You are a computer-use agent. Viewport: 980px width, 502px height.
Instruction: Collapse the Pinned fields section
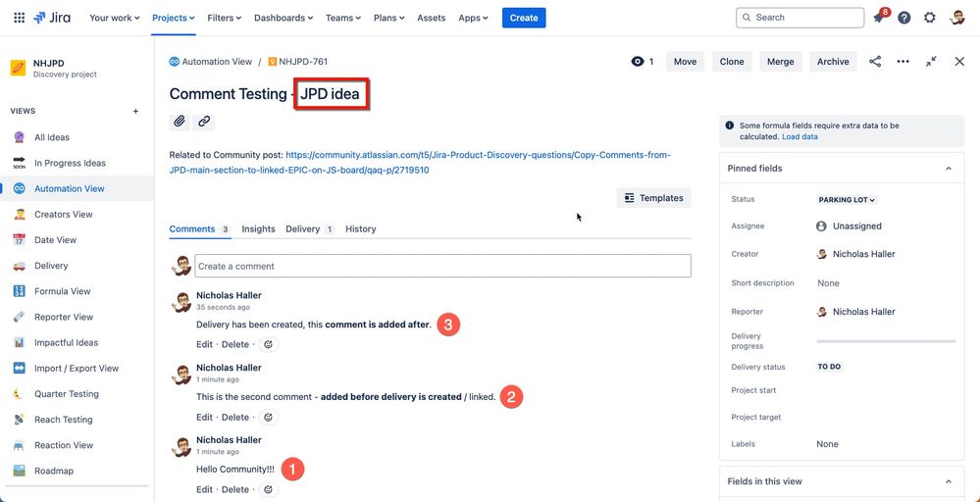click(949, 169)
